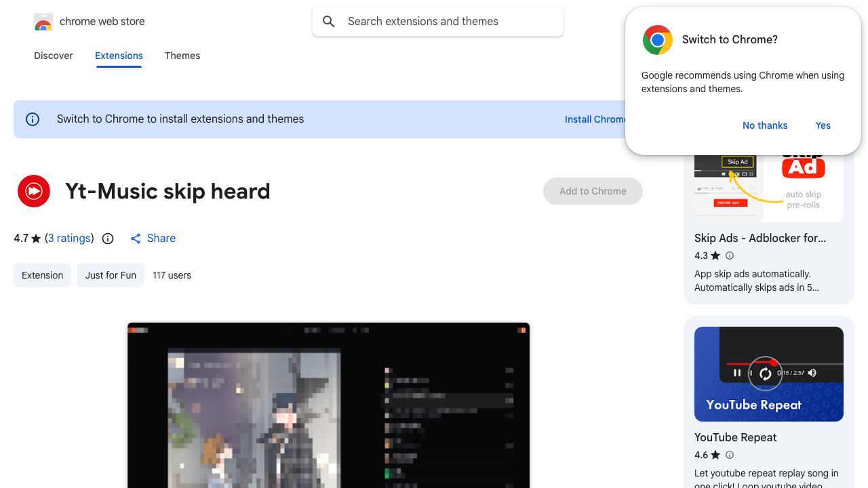Open ratings info icon beside 3 ratings

pos(108,239)
